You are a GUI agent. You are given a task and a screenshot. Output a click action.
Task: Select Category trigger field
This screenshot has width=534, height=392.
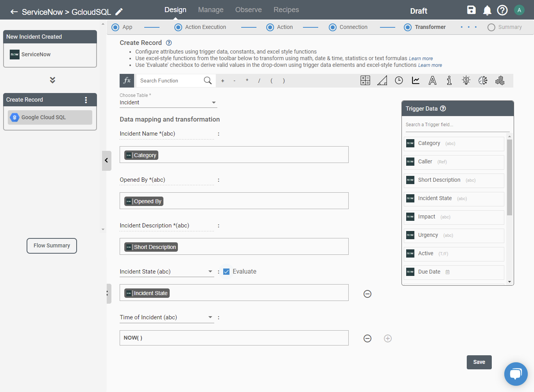click(454, 143)
